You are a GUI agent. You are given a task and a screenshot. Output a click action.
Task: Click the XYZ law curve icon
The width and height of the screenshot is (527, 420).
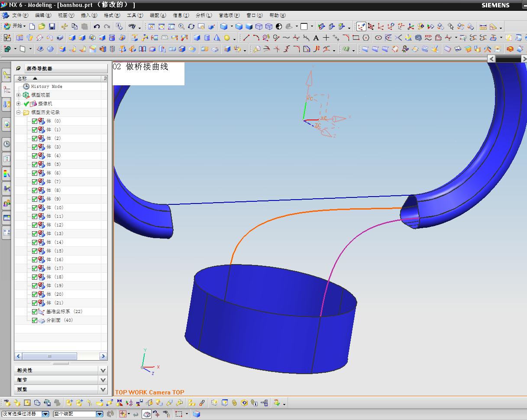pyautogui.click(x=428, y=38)
